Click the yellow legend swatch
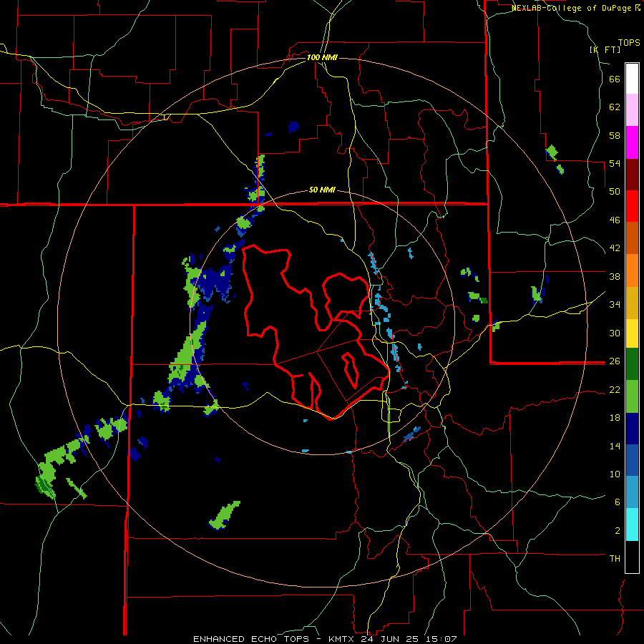The height and width of the screenshot is (644, 644). 632,333
